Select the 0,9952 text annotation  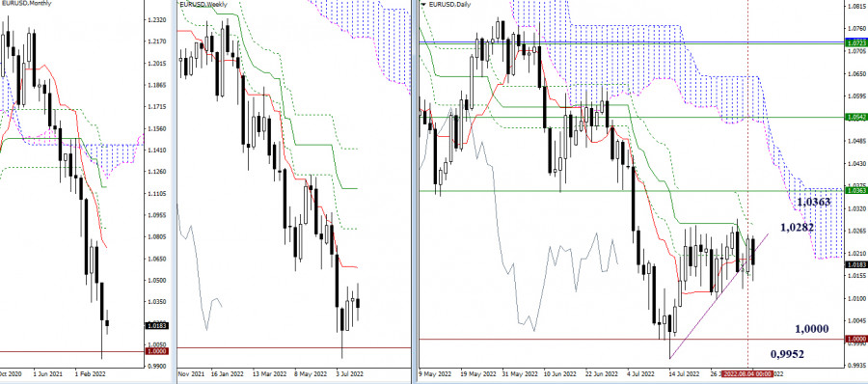point(787,354)
